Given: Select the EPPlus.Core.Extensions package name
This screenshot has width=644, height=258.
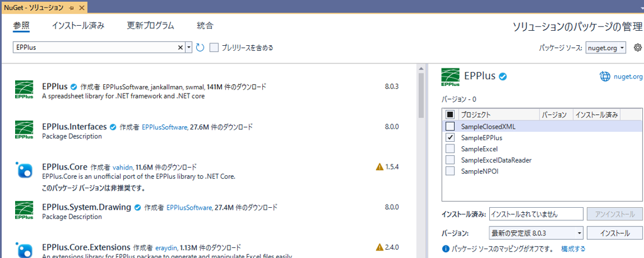Looking at the screenshot, I should tap(86, 248).
